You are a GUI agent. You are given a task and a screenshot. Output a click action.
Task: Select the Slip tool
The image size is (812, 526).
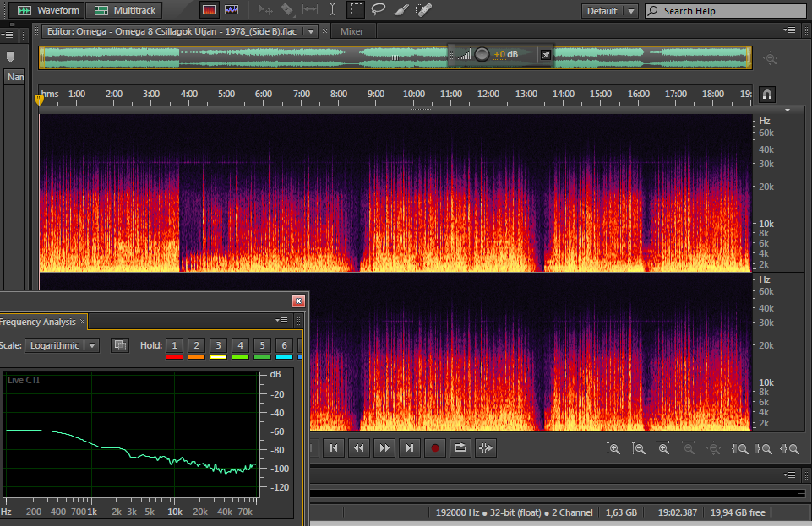tap(310, 9)
